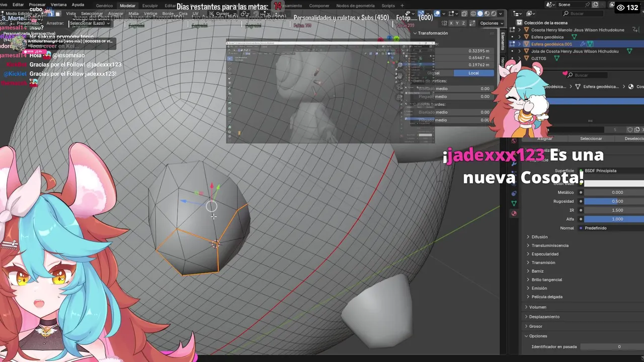Create a new scene copy icon

pos(595,5)
